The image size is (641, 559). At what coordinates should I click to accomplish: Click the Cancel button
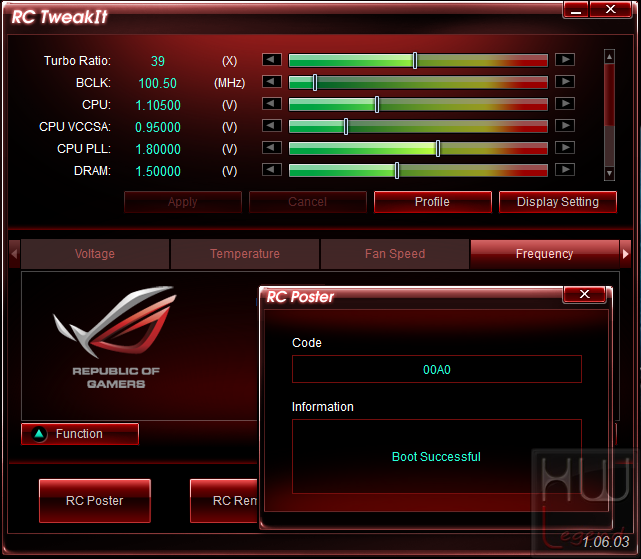coord(307,202)
